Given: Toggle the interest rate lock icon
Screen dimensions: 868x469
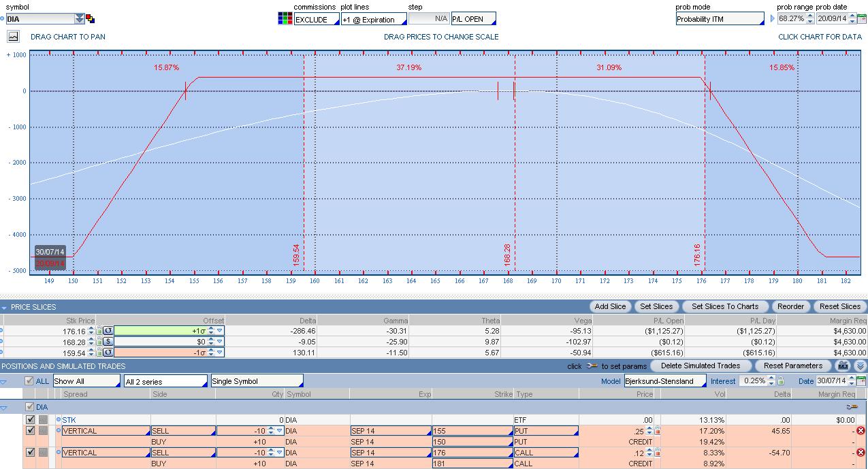Looking at the screenshot, I should click(781, 381).
